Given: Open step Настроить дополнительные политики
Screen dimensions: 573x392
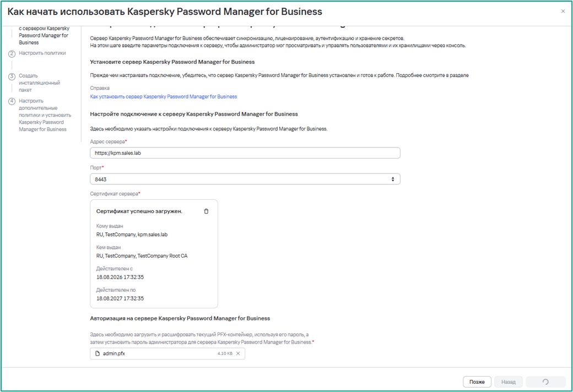Looking at the screenshot, I should [x=45, y=115].
